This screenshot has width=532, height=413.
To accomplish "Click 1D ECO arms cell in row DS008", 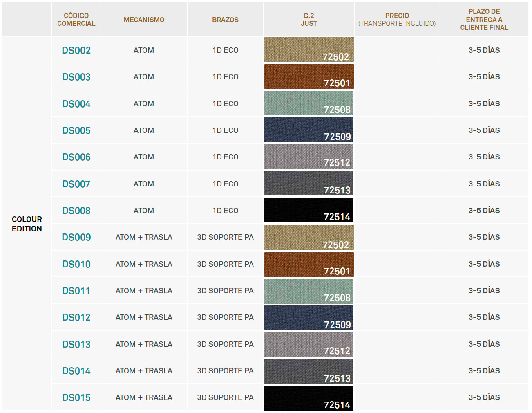I will [x=226, y=211].
